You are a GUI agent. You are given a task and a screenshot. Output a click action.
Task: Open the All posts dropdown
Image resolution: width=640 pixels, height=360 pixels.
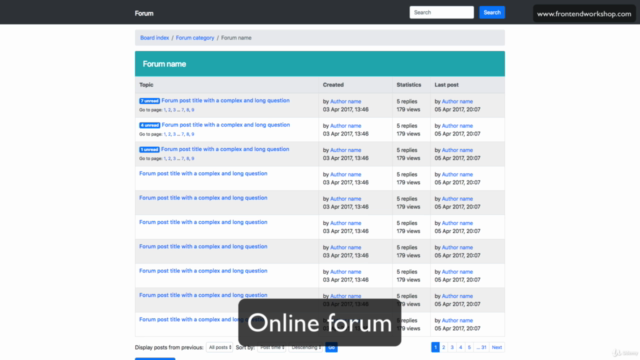220,347
